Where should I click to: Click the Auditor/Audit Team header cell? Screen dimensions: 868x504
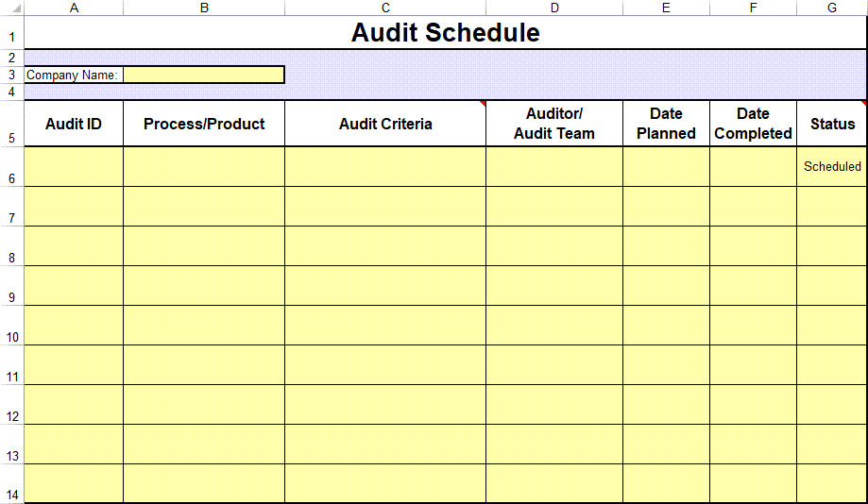tap(554, 124)
